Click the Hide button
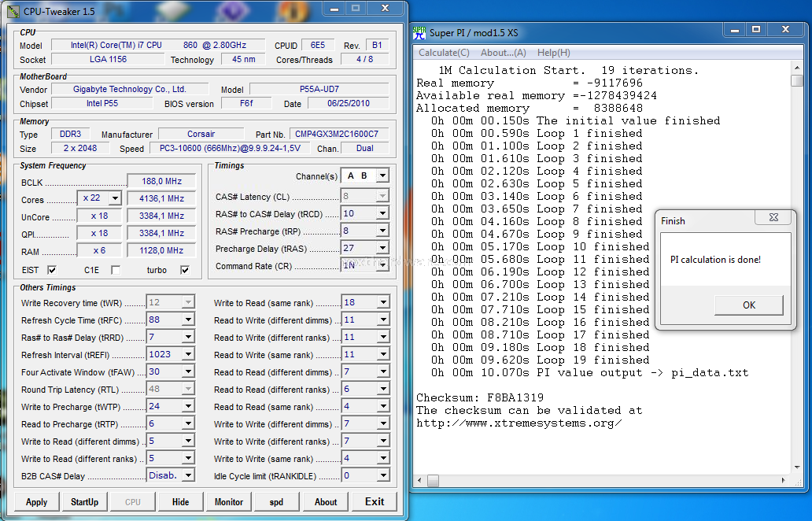The width and height of the screenshot is (812, 521). coord(180,502)
